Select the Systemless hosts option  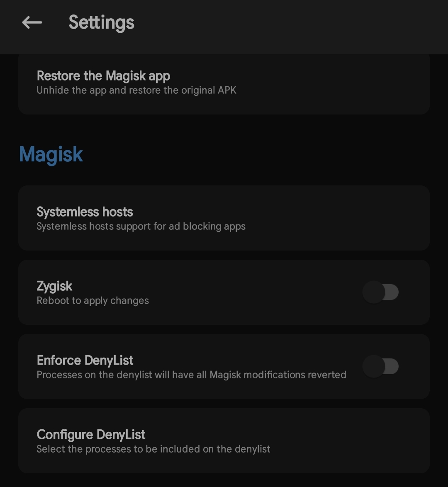point(224,218)
